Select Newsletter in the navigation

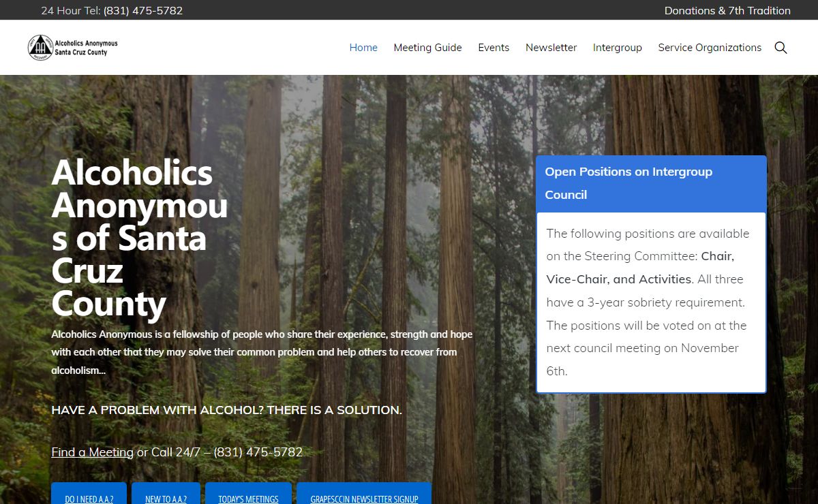point(551,48)
